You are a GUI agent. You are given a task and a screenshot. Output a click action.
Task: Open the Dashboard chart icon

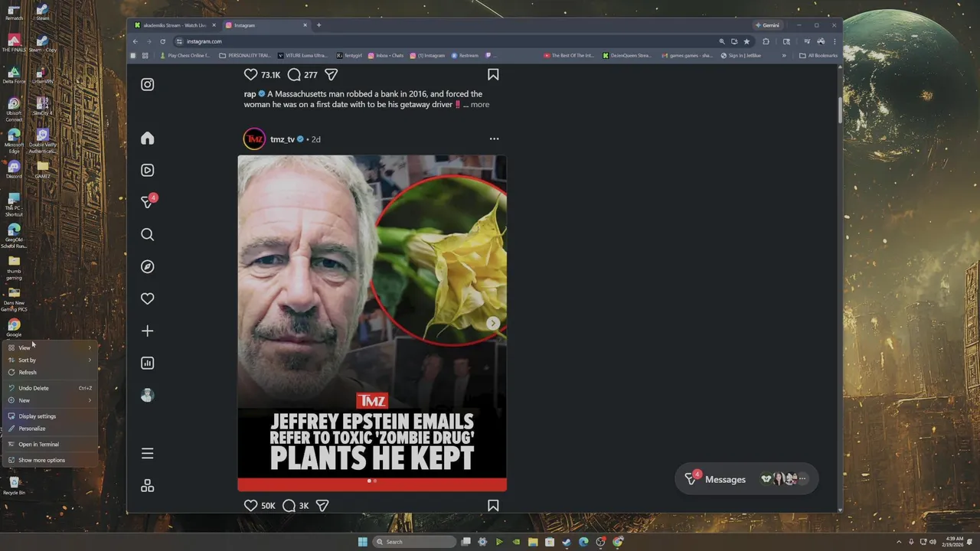[148, 363]
